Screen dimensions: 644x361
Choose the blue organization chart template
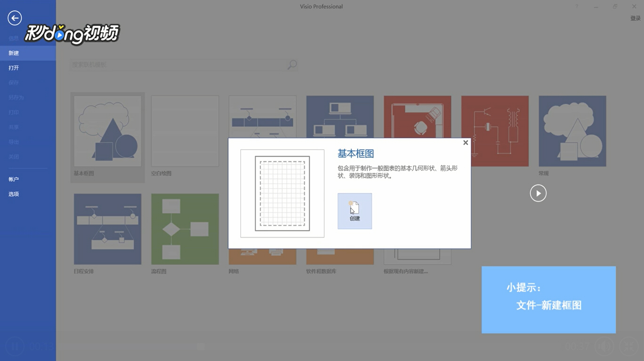pos(340,117)
